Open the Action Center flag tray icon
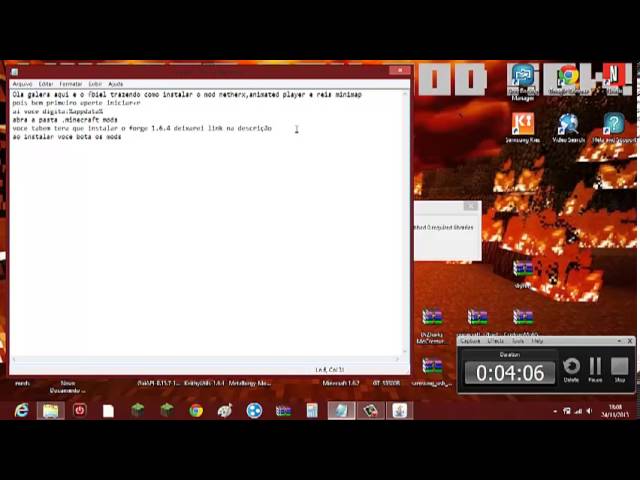Screen dimensions: 640x480 coord(567,411)
